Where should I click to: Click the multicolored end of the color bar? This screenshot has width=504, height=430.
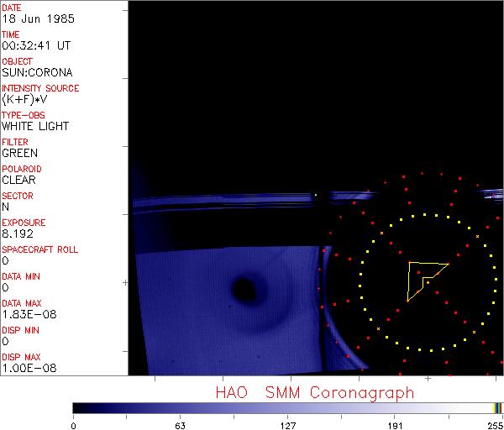[497, 407]
